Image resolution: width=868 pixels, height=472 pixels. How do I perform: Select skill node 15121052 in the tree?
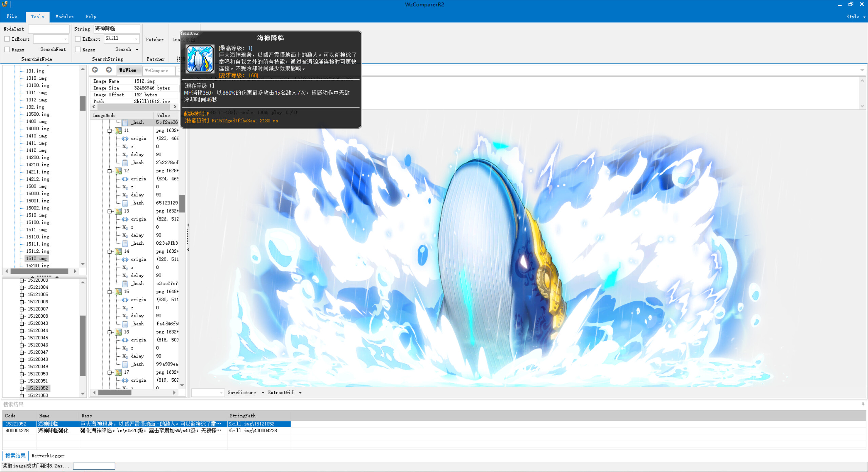point(38,388)
